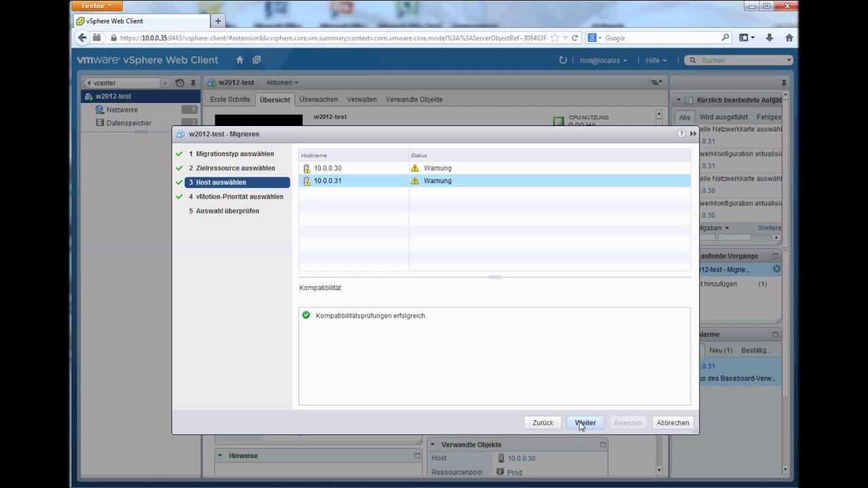Open host link 10.0.0.30 under Verwandte Objekte
868x488 pixels.
pos(521,458)
